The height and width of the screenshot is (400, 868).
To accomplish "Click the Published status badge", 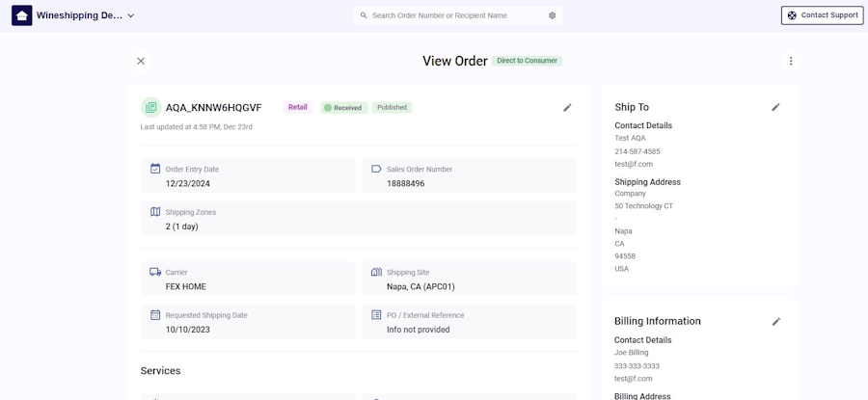I will (393, 108).
